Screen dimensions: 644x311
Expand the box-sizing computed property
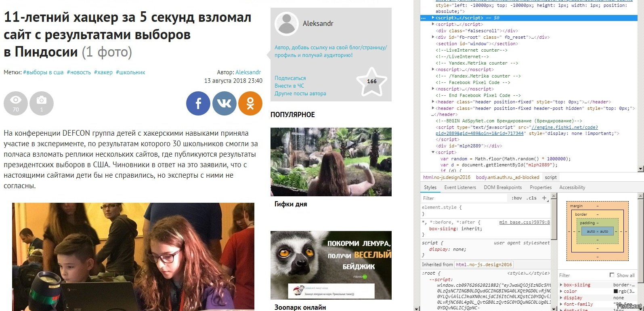[x=561, y=285]
